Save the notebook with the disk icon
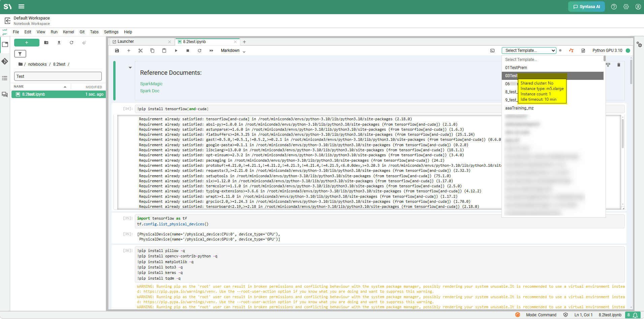644x319 pixels. pyautogui.click(x=117, y=51)
